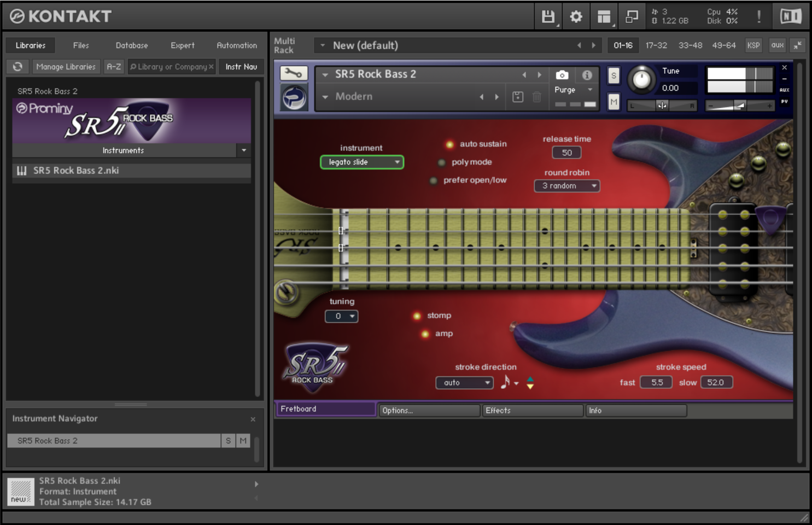Go to next instrument arrow

(x=539, y=75)
